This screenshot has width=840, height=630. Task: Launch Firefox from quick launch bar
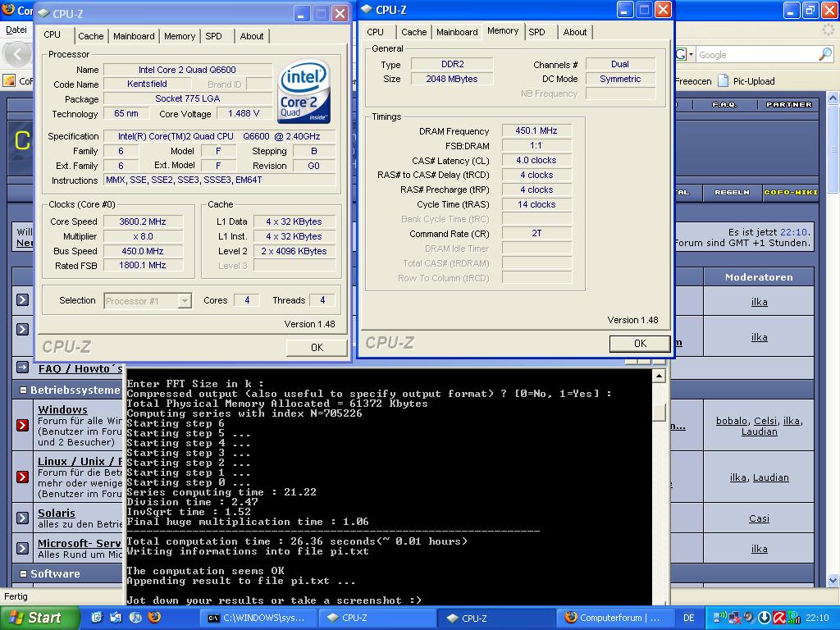[x=154, y=618]
